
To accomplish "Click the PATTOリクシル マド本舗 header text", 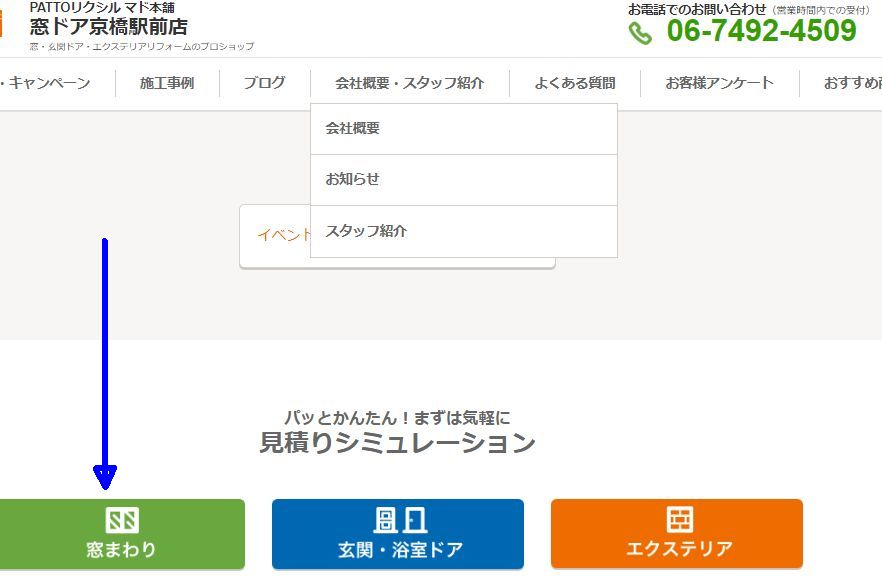I will [x=102, y=7].
